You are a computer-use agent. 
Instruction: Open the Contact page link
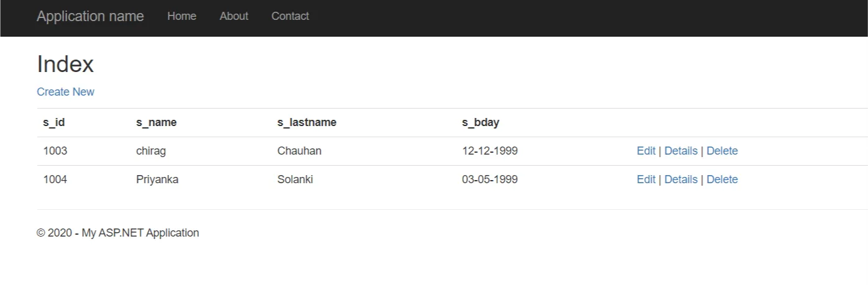tap(290, 16)
